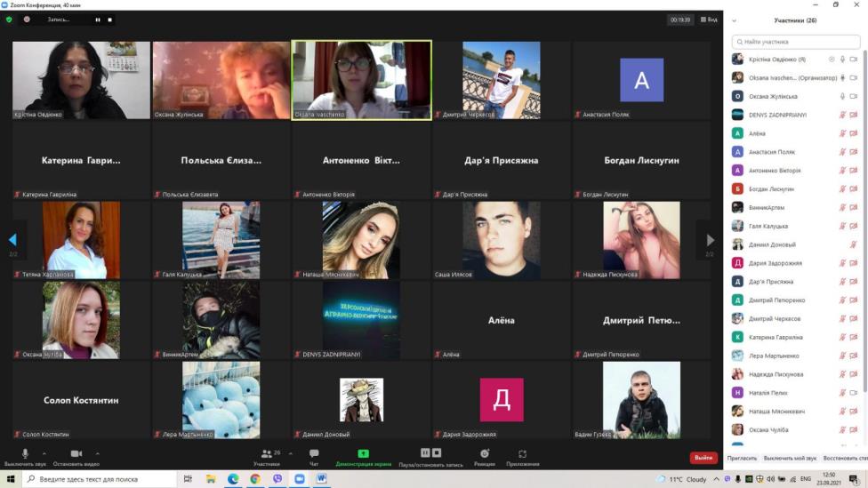Click the participants list scrollbar
This screenshot has width=868, height=488.
[x=864, y=221]
